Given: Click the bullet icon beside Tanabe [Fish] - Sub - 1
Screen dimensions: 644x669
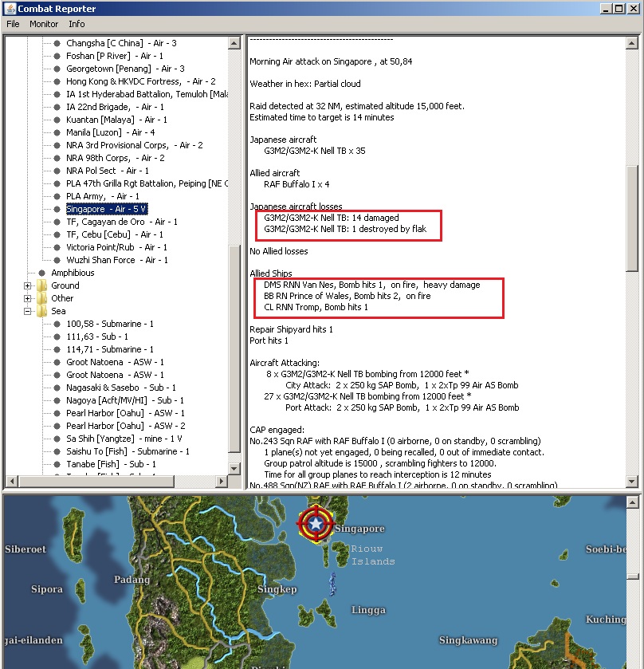Looking at the screenshot, I should point(57,464).
